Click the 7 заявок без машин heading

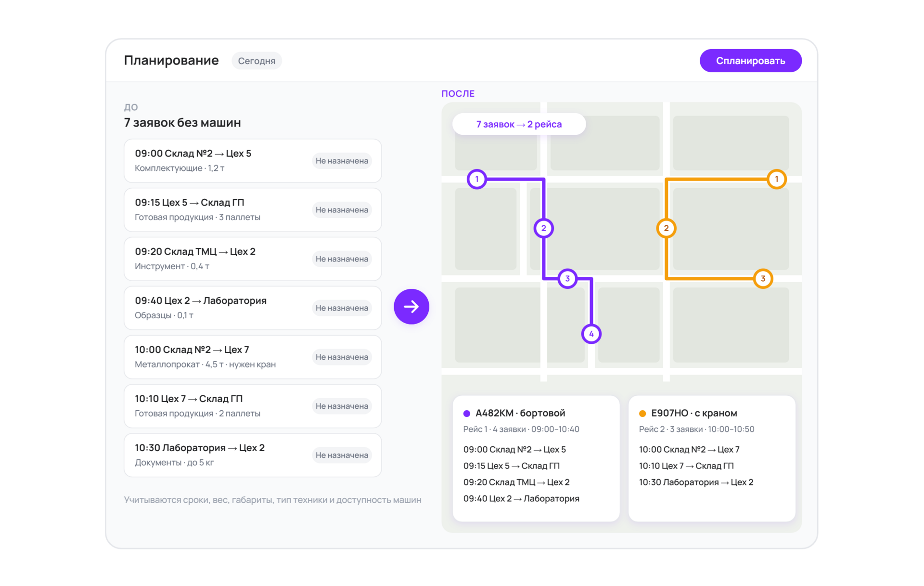click(182, 123)
